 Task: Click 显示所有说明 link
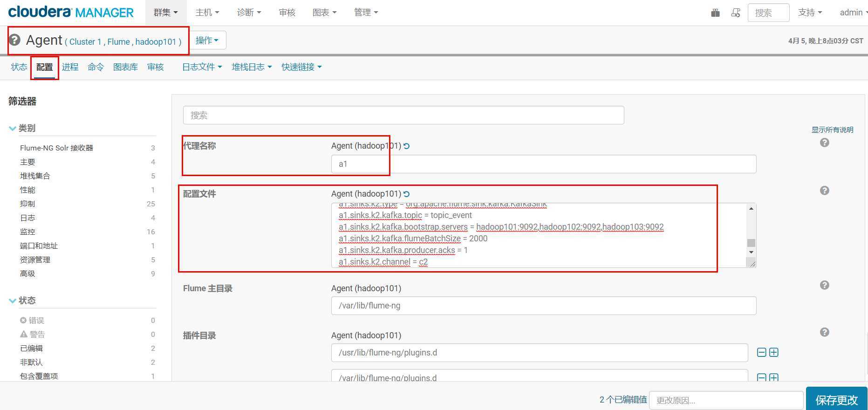point(833,130)
